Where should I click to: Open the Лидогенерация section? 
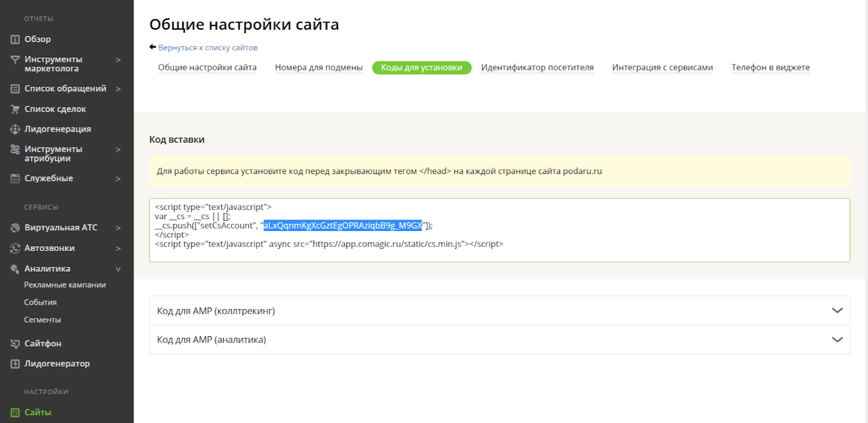click(x=58, y=130)
